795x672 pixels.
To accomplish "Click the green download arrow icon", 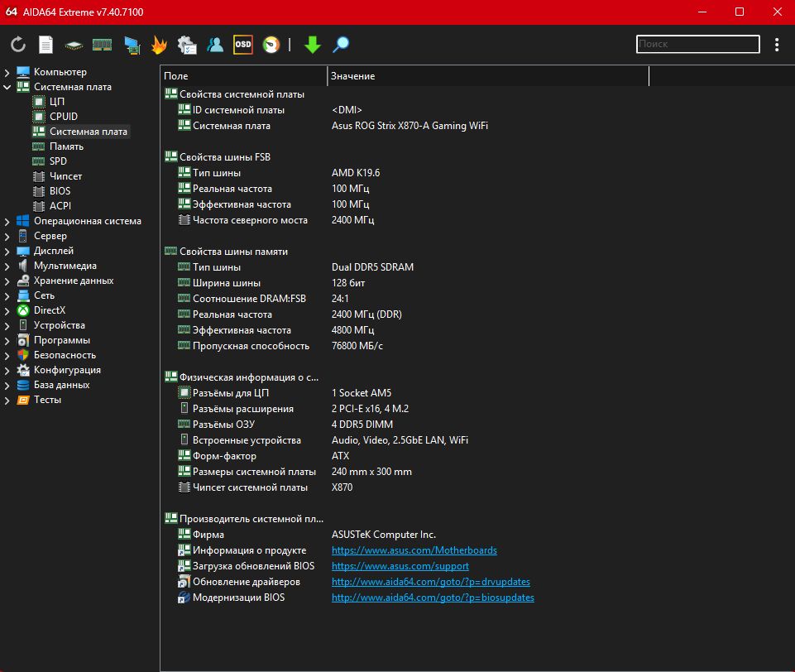I will click(313, 45).
